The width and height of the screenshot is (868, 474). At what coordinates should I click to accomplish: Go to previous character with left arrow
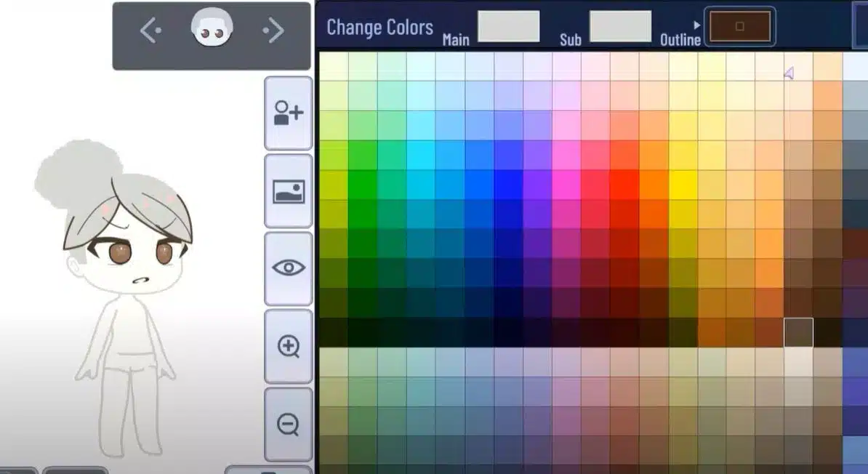[x=150, y=31]
